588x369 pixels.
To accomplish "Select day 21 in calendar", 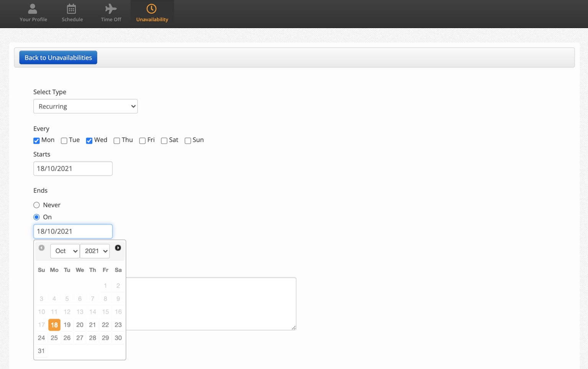I will 93,325.
